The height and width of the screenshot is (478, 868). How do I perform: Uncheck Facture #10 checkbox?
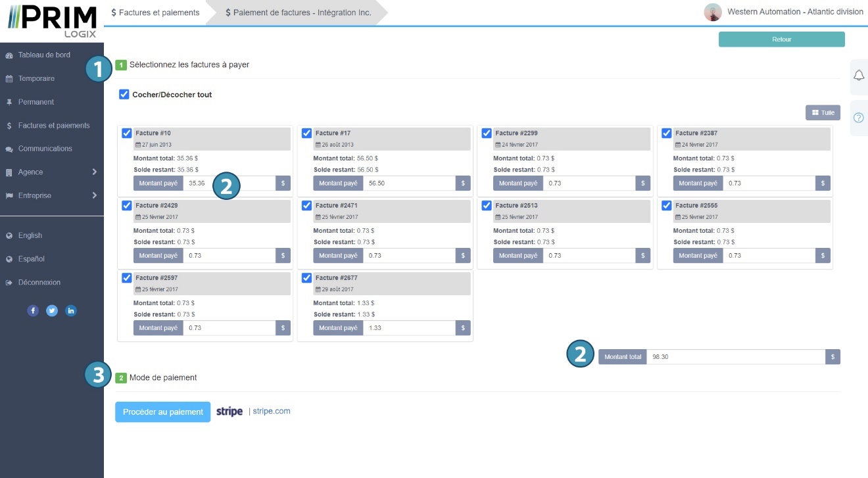coord(127,133)
